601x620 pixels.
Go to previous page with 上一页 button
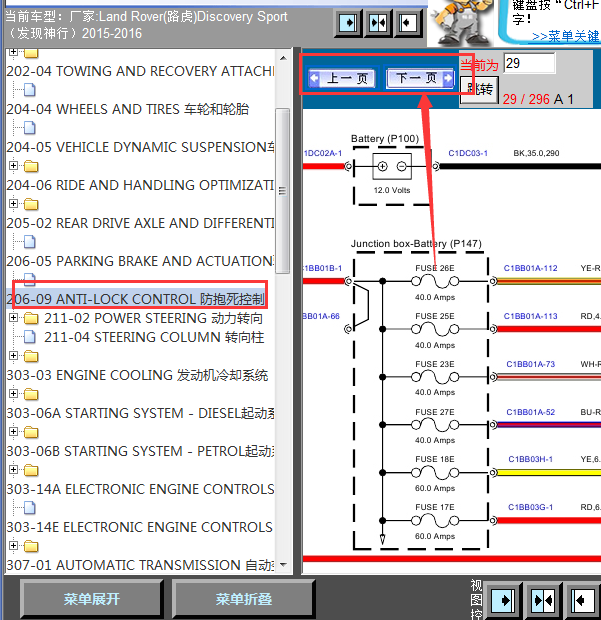(x=342, y=78)
